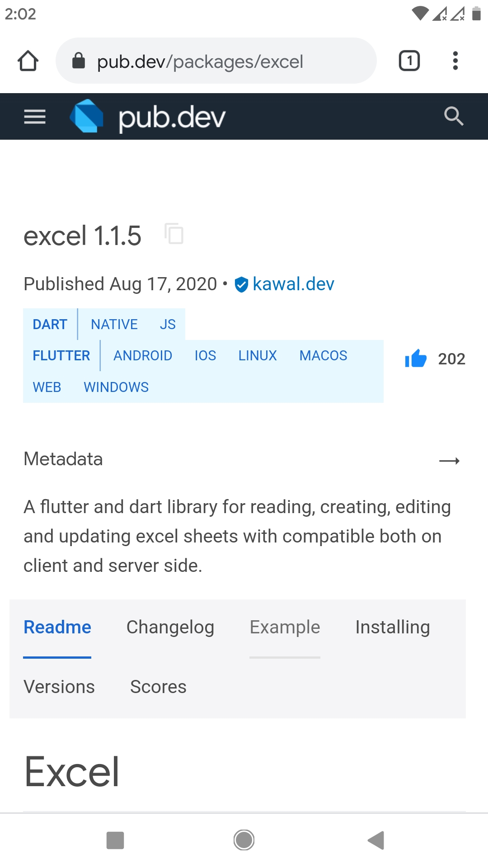Open the pub.dev hamburger navigation menu
The height and width of the screenshot is (868, 488).
tap(34, 117)
